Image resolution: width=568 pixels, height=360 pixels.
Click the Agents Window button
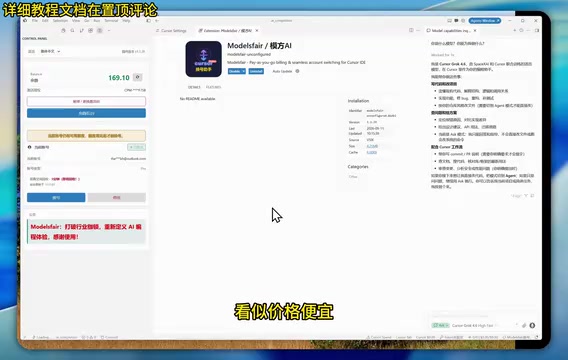point(485,21)
